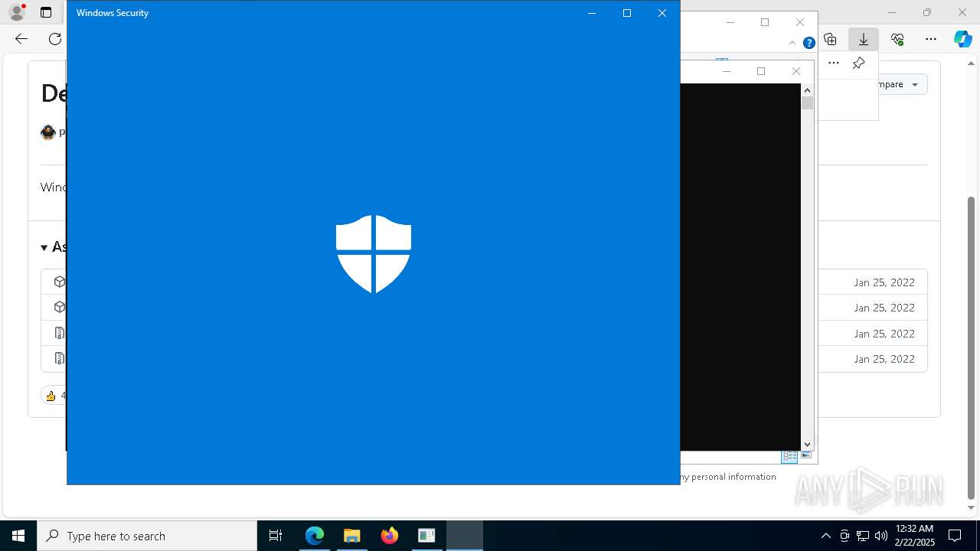This screenshot has width=980, height=551.
Task: Click the console window scrollbar up arrow
Action: pyautogui.click(x=807, y=90)
